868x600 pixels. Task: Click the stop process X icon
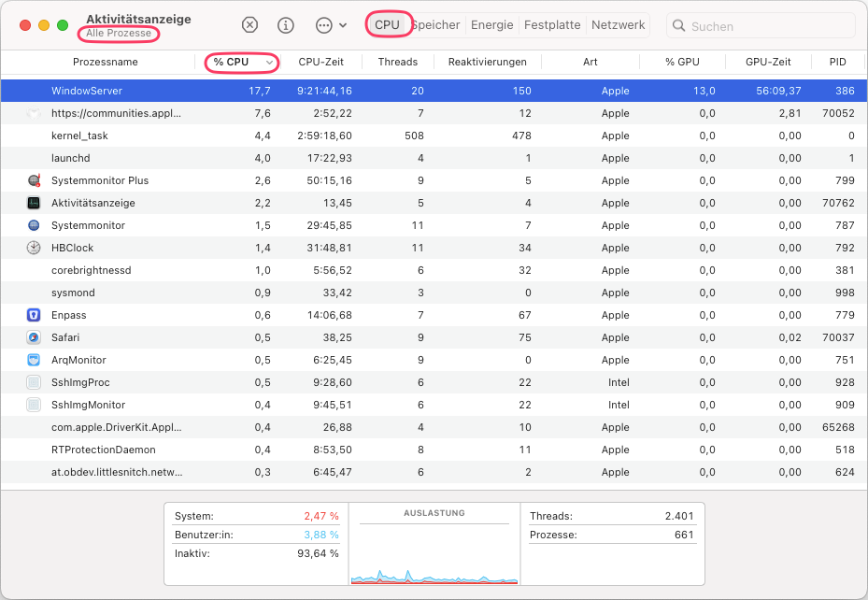(250, 25)
